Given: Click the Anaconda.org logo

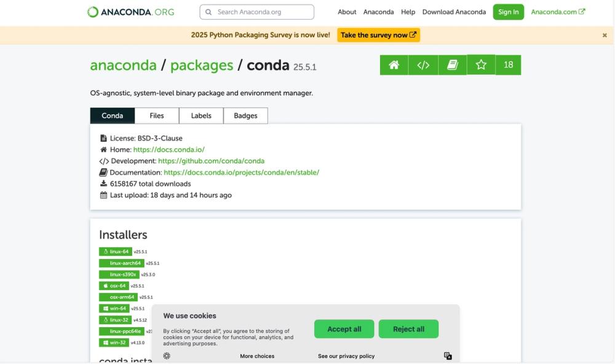Looking at the screenshot, I should (130, 12).
